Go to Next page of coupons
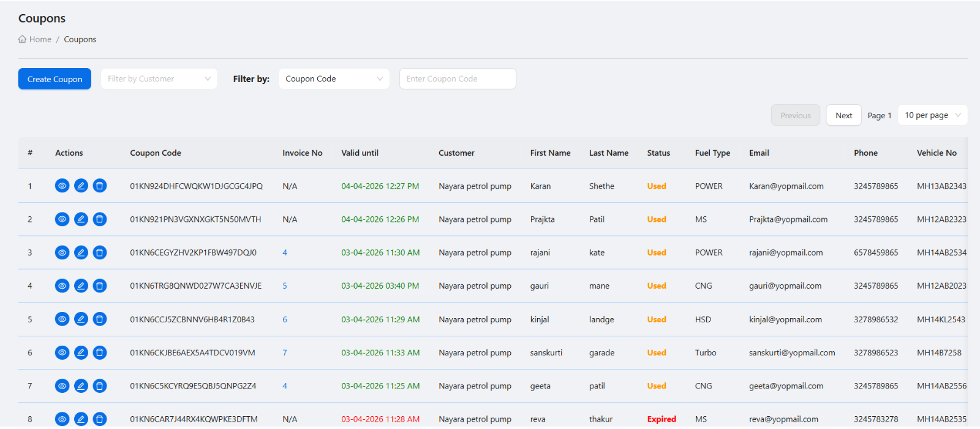This screenshot has width=980, height=429. [x=844, y=115]
